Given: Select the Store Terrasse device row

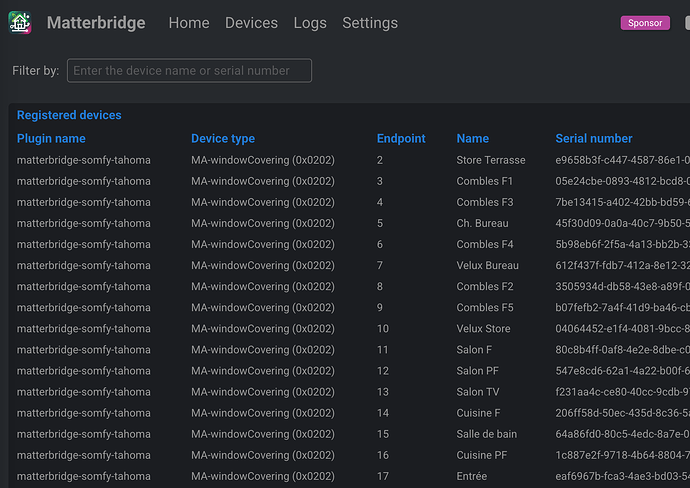Looking at the screenshot, I should tap(490, 160).
